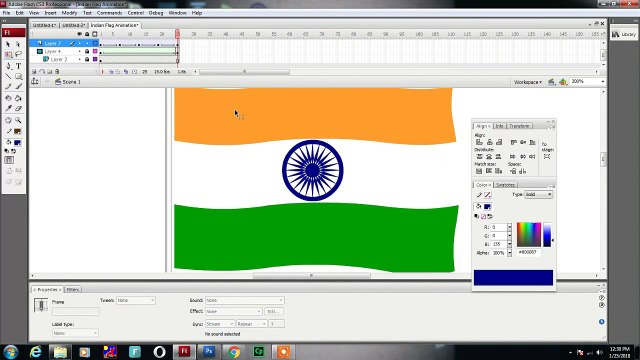Image resolution: width=640 pixels, height=360 pixels.
Task: Click Align left edge icon
Action: tap(480, 142)
